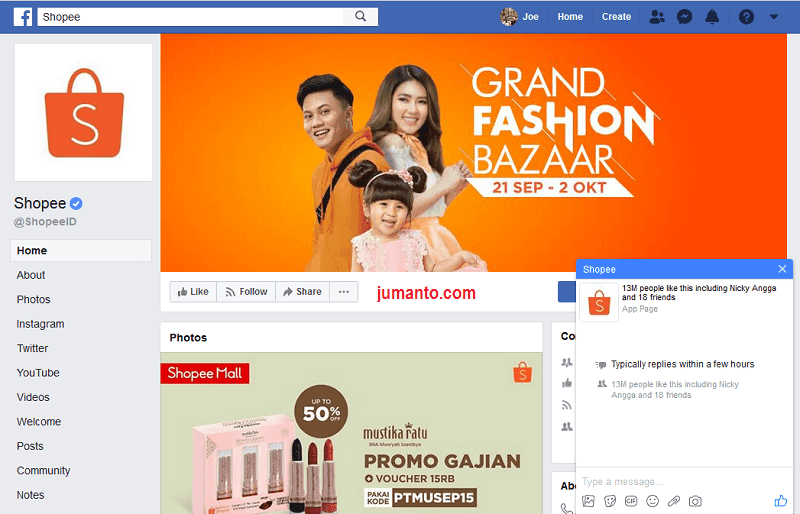Click the Shopee bag logo on promo photo
The width and height of the screenshot is (800, 514).
[x=522, y=372]
